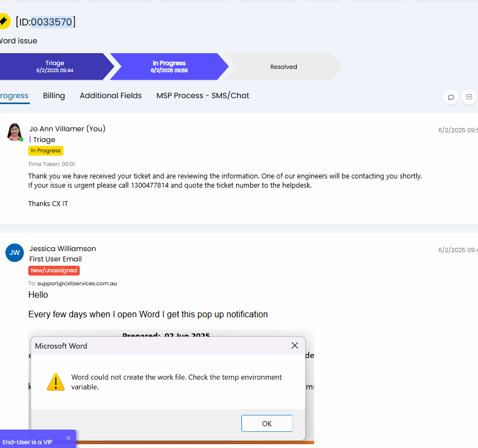
Task: Dismiss the End-User is a VIP banner
Action: [68, 438]
